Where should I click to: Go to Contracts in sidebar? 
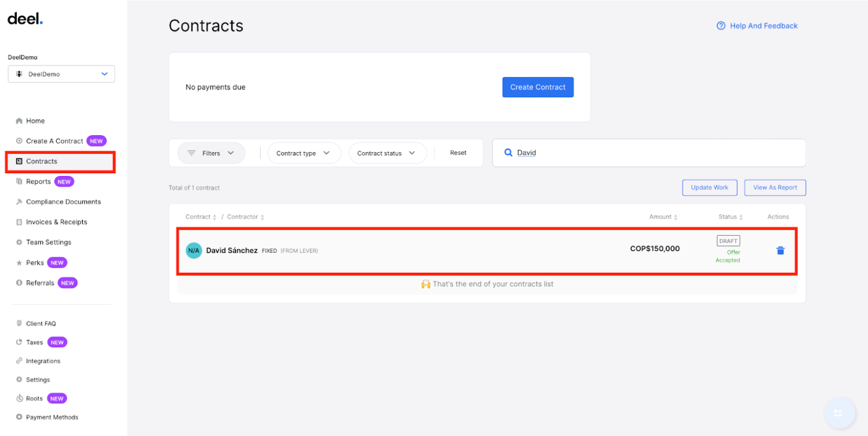coord(60,162)
